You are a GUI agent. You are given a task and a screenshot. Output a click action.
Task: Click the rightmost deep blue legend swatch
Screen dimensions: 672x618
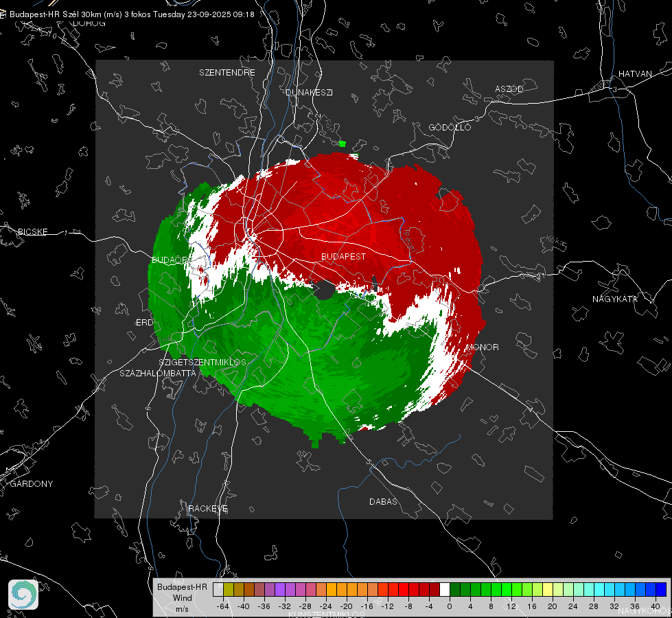661,589
